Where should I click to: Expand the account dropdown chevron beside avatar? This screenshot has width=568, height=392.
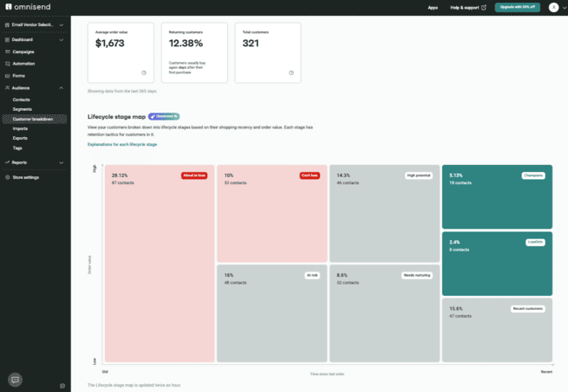564,8
